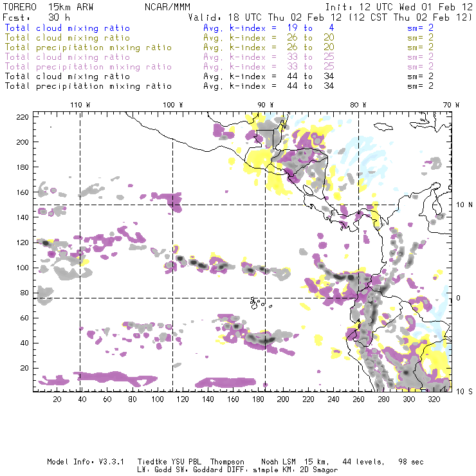Click the "70 W" longitude label
Screen dimensions: 476x476
pos(452,104)
